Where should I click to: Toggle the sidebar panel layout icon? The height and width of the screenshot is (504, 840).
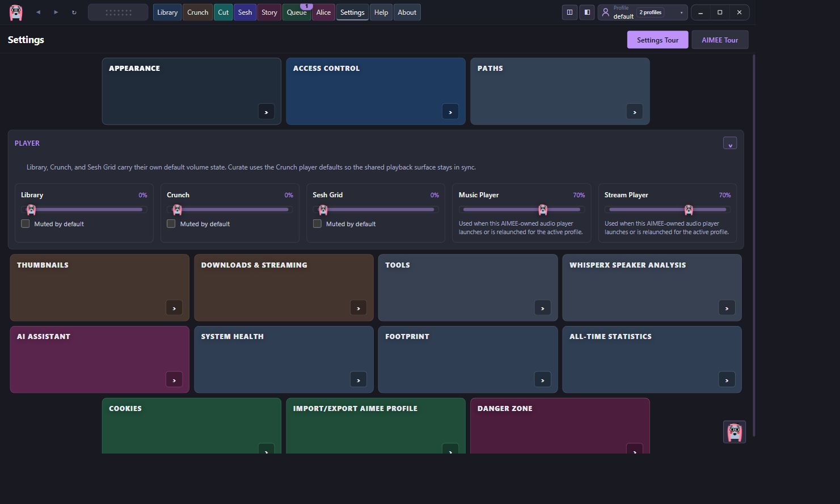[x=587, y=12]
